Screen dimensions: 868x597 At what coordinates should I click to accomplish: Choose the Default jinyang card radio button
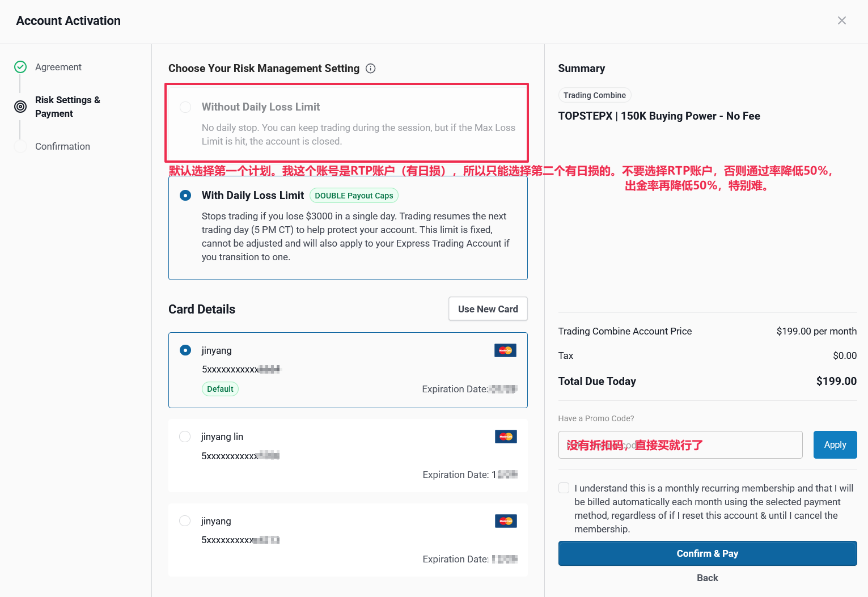pos(185,350)
